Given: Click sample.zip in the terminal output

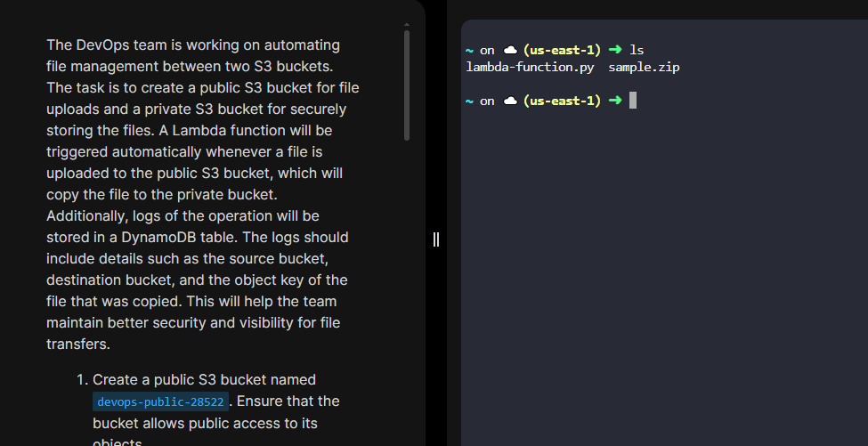Looking at the screenshot, I should 644,67.
